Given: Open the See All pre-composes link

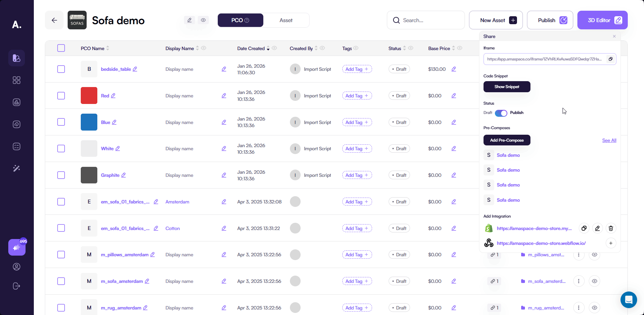Looking at the screenshot, I should tap(609, 140).
